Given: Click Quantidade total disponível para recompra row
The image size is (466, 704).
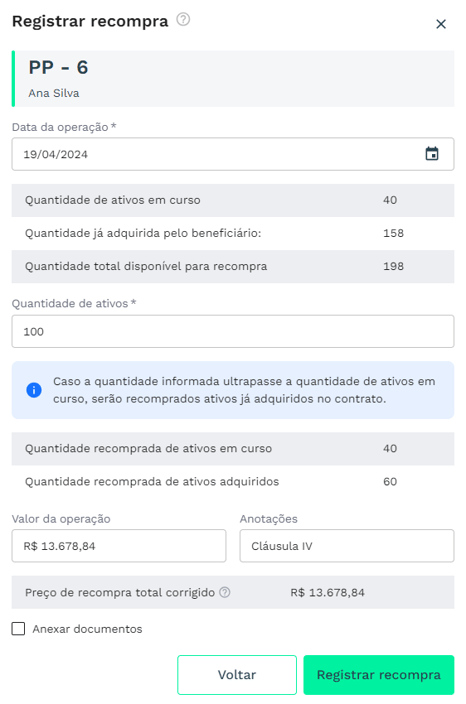Looking at the screenshot, I should click(x=233, y=266).
